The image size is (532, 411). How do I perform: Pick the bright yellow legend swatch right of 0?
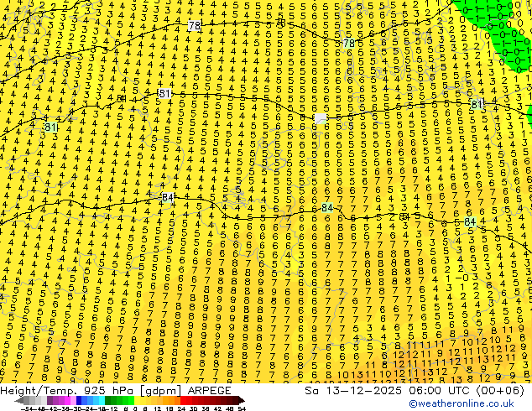137,400
